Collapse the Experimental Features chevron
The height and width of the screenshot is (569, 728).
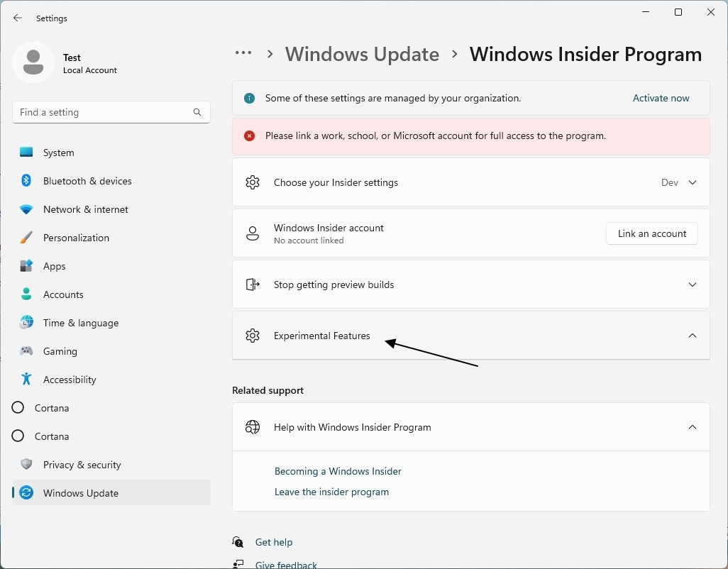(x=693, y=336)
